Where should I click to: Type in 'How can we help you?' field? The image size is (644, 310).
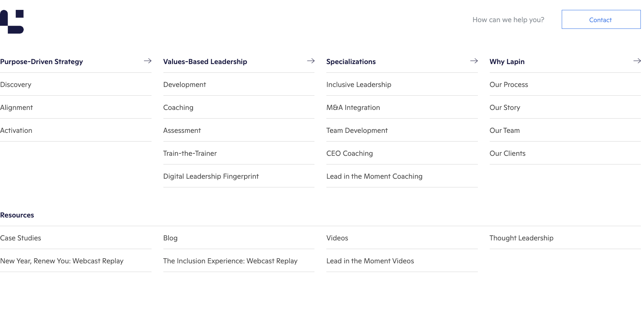pos(508,20)
